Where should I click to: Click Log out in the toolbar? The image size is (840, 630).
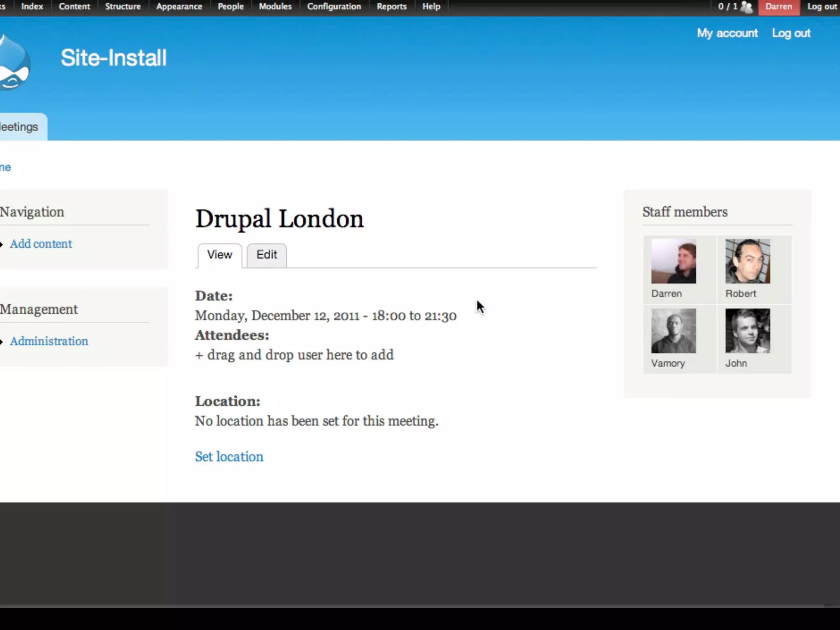822,7
